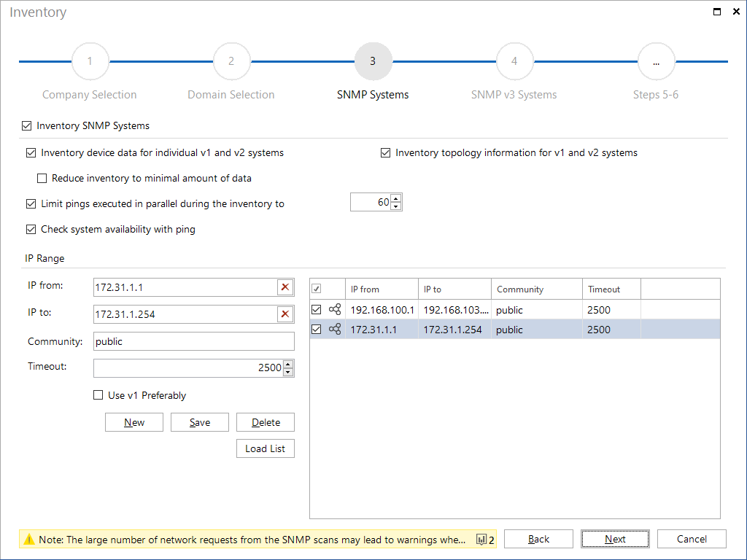
Task: Delete the selected IP range
Action: pos(266,422)
